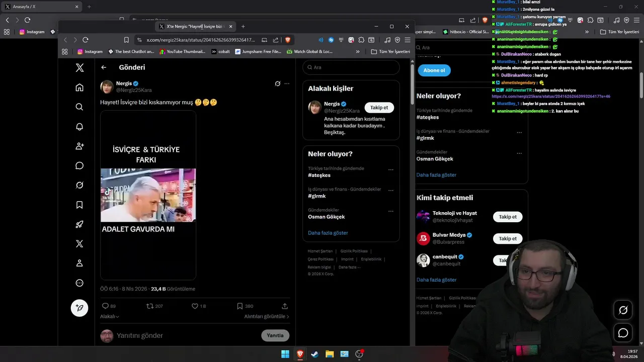Click Brave Shields lion icon in front window

288,40
